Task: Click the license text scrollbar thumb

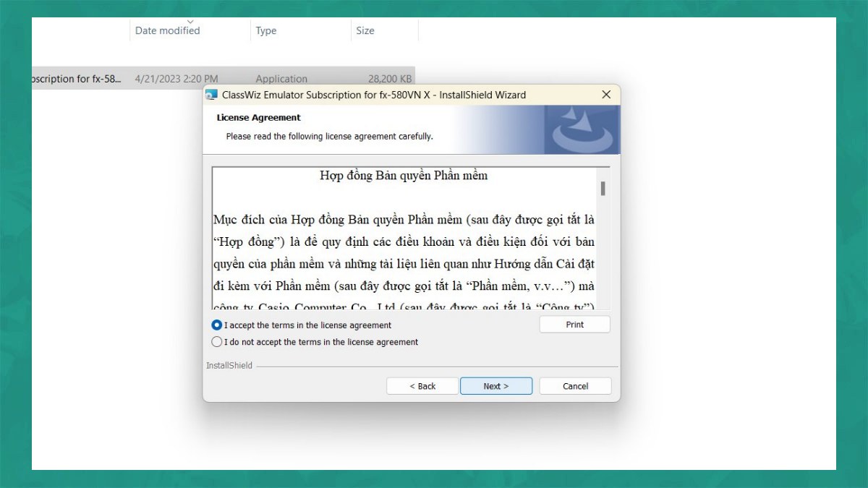Action: 603,188
